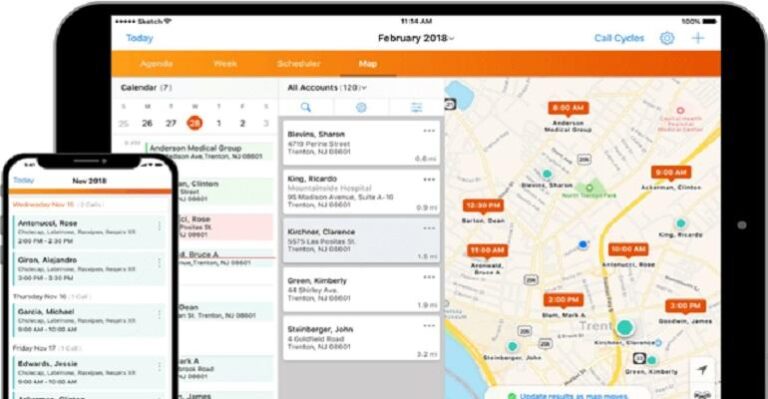Tap the plus icon to add
The height and width of the screenshot is (399, 768).
coord(697,38)
